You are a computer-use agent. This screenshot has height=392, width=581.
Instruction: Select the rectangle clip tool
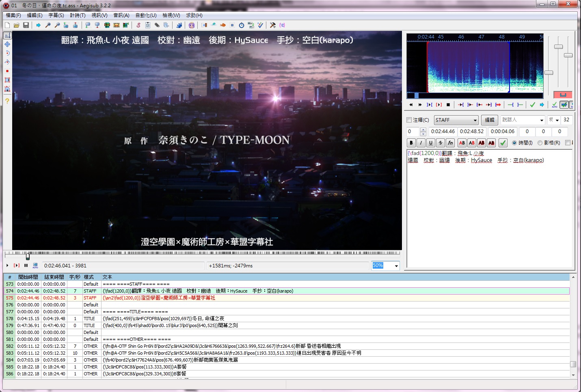point(7,80)
